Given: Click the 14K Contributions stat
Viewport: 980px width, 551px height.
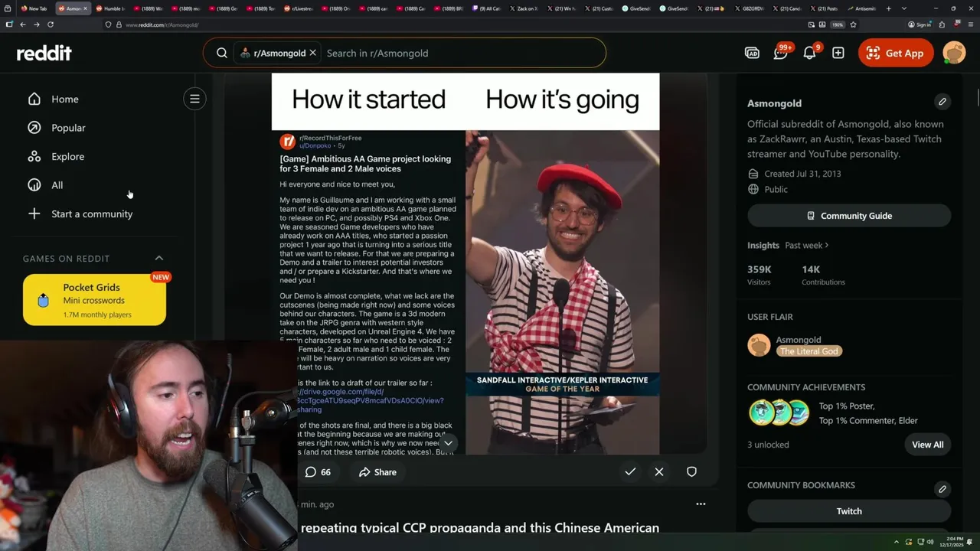Looking at the screenshot, I should [x=823, y=275].
